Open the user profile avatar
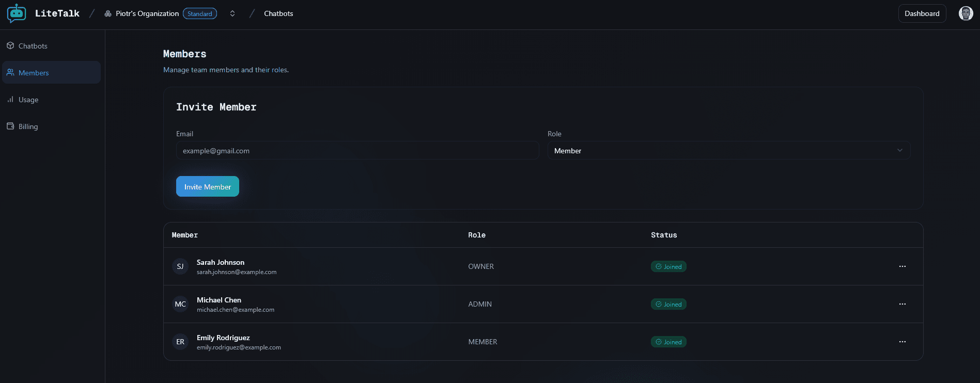 [x=966, y=13]
